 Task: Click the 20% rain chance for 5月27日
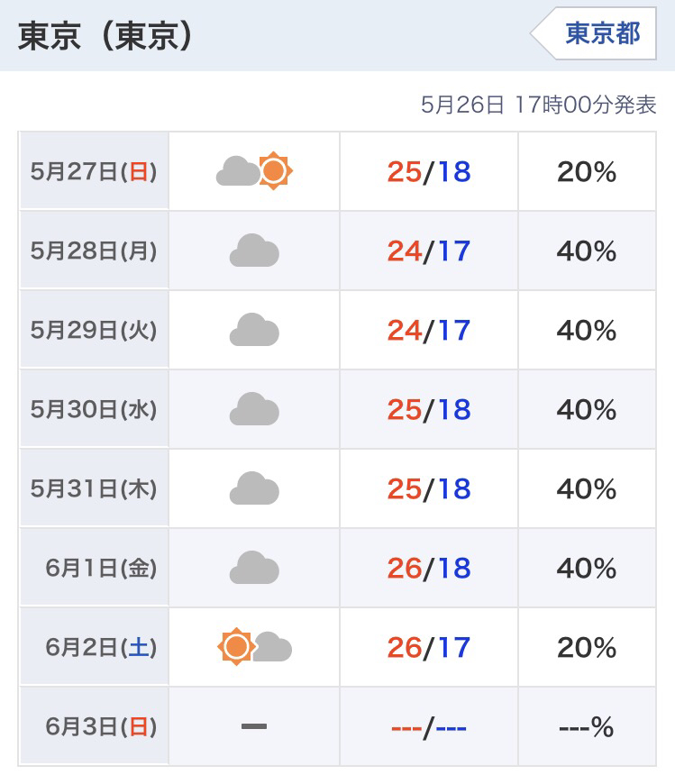click(x=587, y=171)
